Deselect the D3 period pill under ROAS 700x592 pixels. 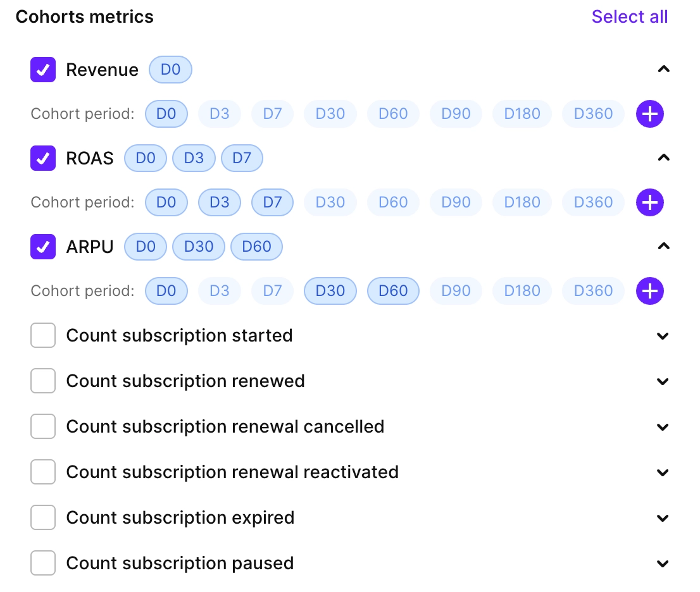220,202
